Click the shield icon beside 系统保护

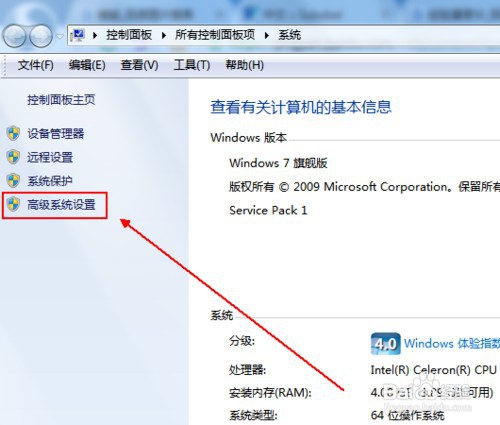13,181
